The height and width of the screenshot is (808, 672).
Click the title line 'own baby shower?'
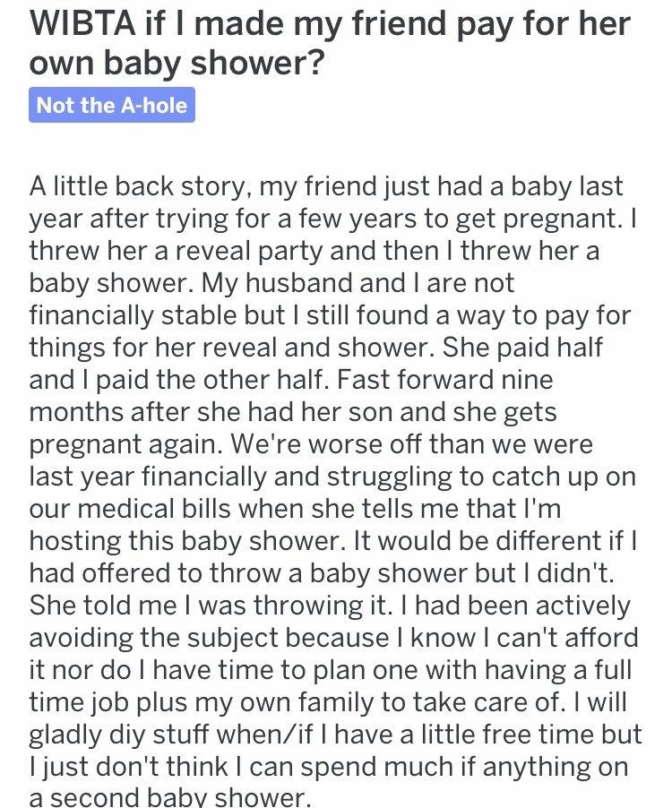click(177, 63)
